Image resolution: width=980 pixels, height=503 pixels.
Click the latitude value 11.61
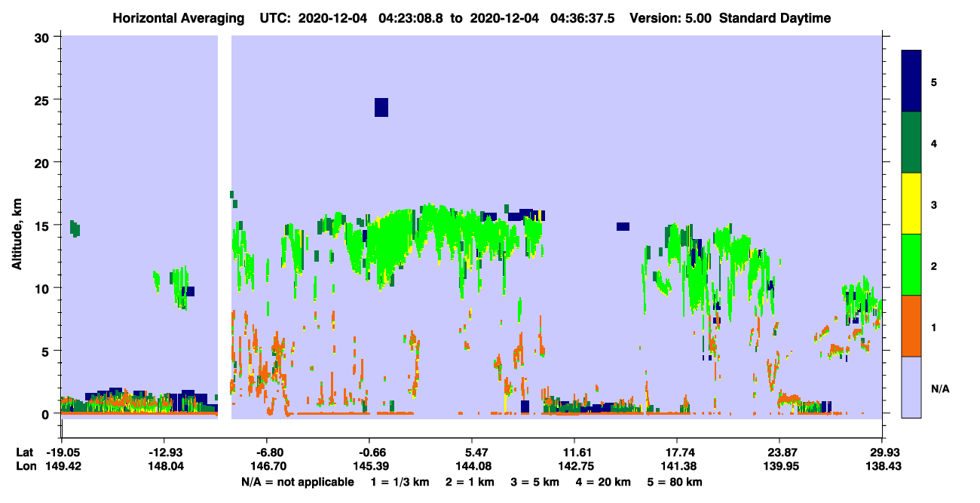pos(574,452)
